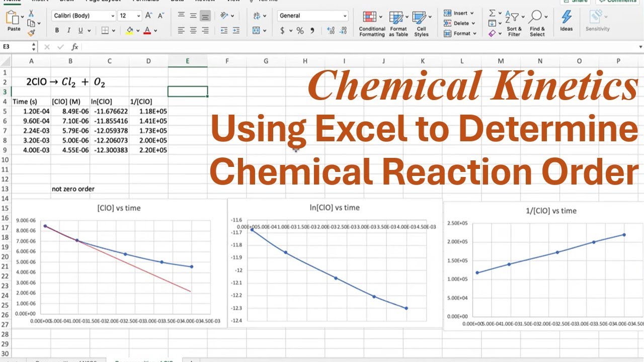Toggle Italic formatting

pos(68,31)
